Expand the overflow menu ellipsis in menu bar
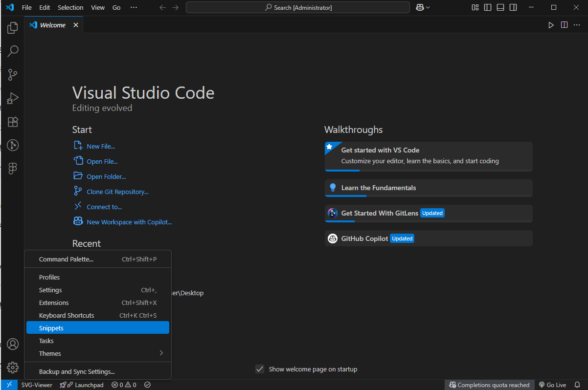The image size is (588, 390). [134, 7]
